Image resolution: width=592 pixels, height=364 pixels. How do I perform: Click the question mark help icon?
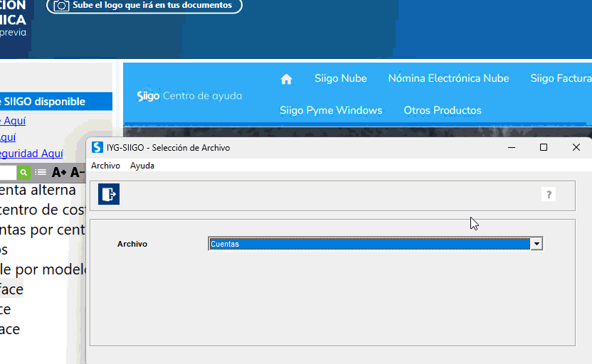[549, 195]
